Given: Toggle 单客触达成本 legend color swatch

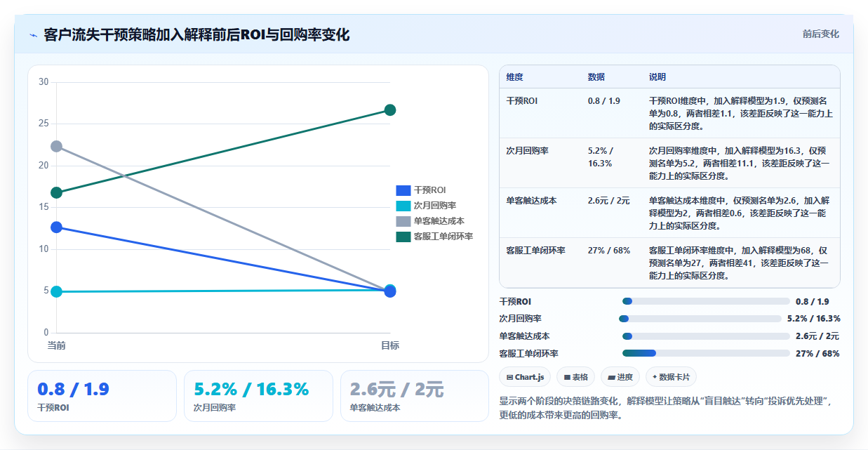Looking at the screenshot, I should 403,221.
